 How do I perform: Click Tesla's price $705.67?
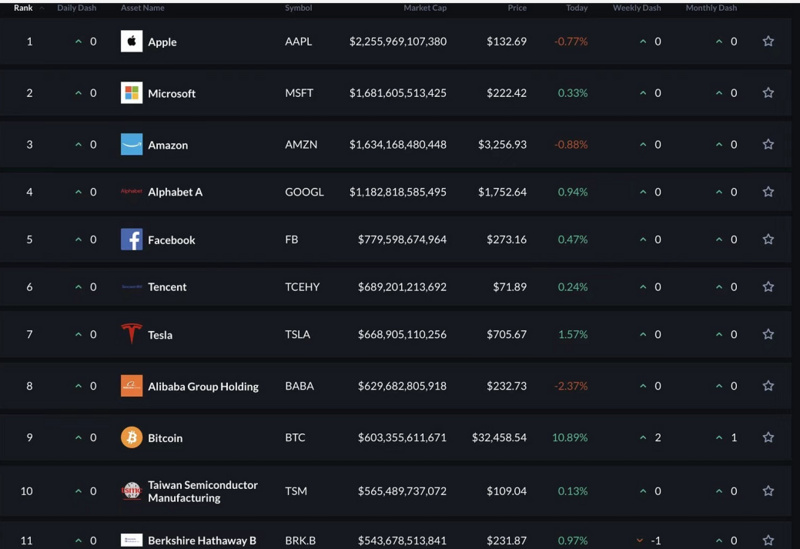point(507,334)
